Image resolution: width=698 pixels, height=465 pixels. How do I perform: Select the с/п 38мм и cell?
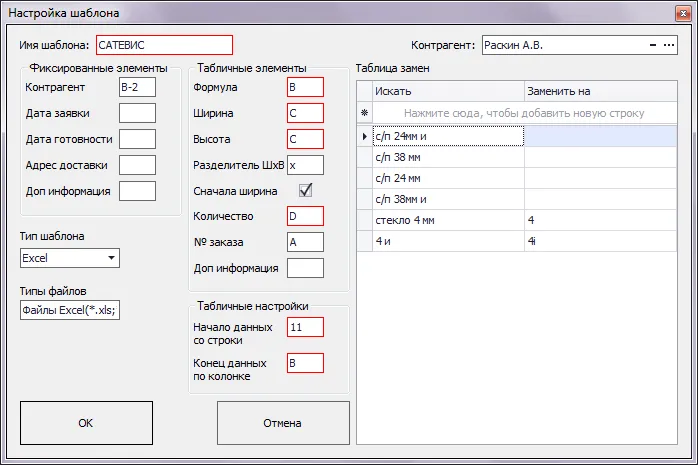[x=448, y=199]
